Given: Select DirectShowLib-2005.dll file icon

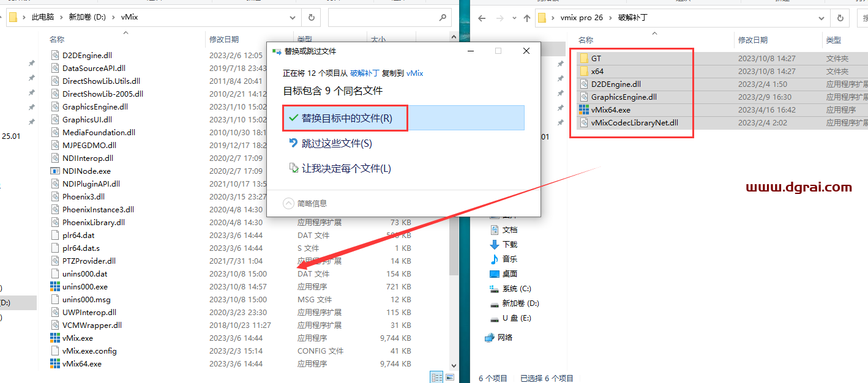Looking at the screenshot, I should (x=55, y=94).
